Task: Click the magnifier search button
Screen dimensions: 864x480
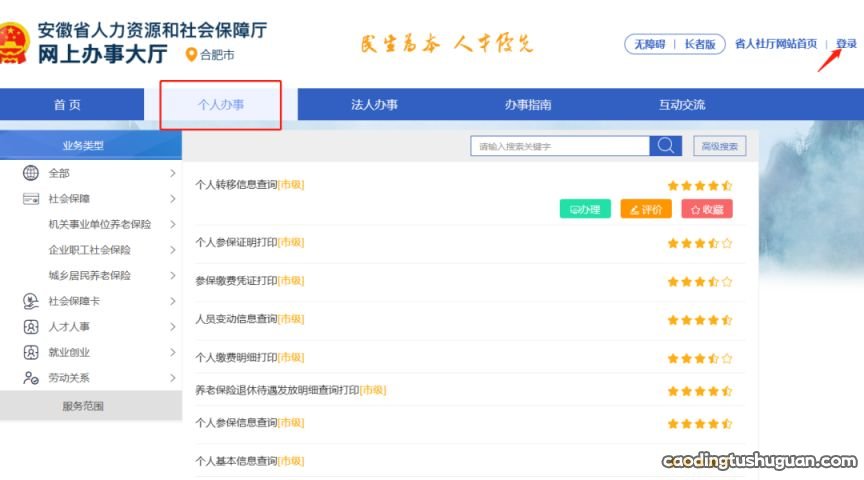Action: pos(666,145)
